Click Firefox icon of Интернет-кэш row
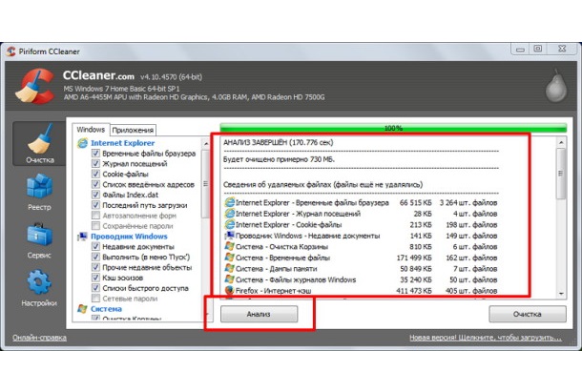The width and height of the screenshot is (582, 392). [x=229, y=290]
